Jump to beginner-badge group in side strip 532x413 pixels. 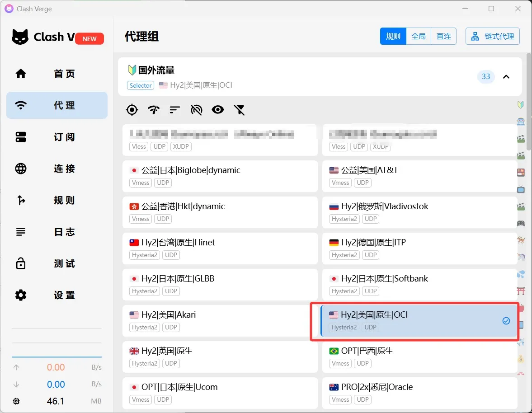click(521, 104)
